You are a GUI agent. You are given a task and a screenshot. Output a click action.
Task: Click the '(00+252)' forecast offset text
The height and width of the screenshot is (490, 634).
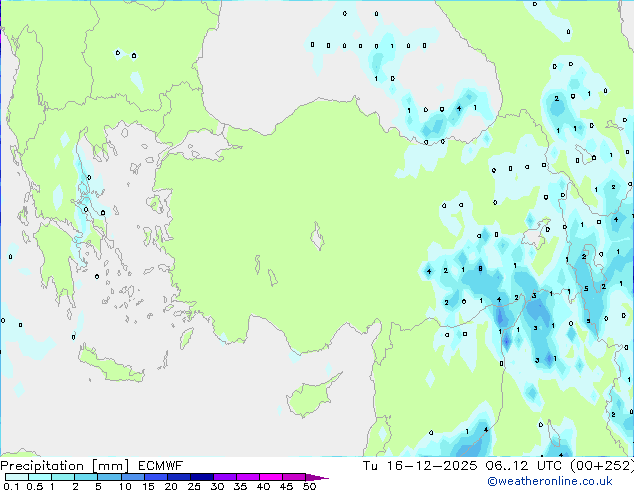point(602,466)
